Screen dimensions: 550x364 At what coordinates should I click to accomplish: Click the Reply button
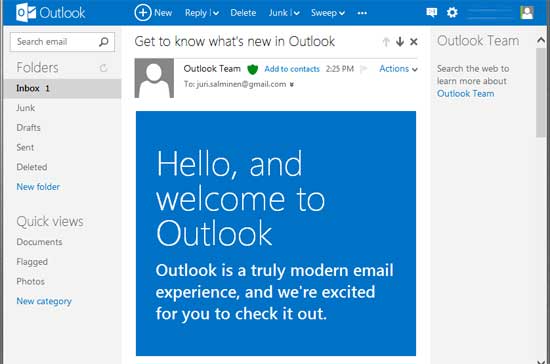tap(196, 13)
